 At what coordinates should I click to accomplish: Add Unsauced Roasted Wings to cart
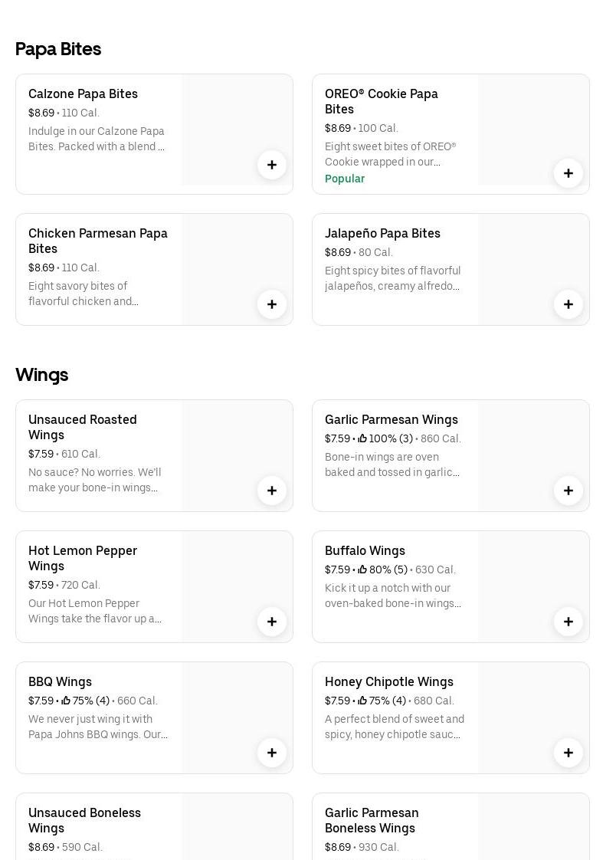(272, 491)
